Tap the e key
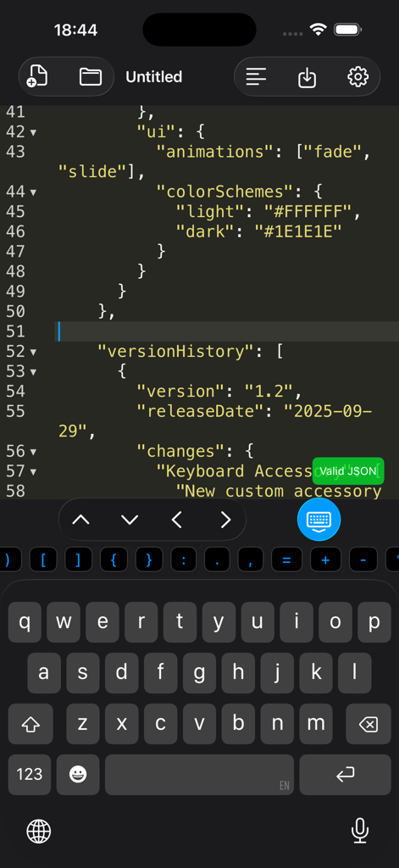This screenshot has width=399, height=868. click(x=103, y=621)
